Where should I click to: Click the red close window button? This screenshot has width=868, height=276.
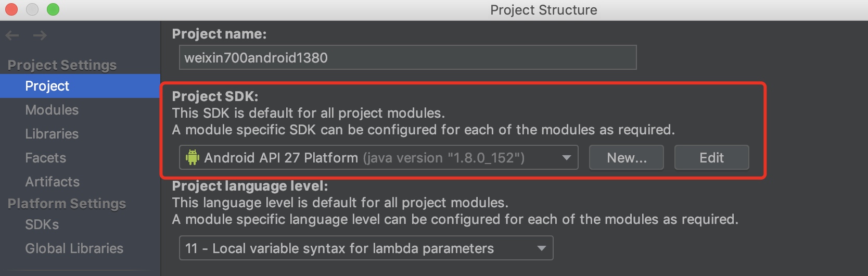(x=11, y=9)
